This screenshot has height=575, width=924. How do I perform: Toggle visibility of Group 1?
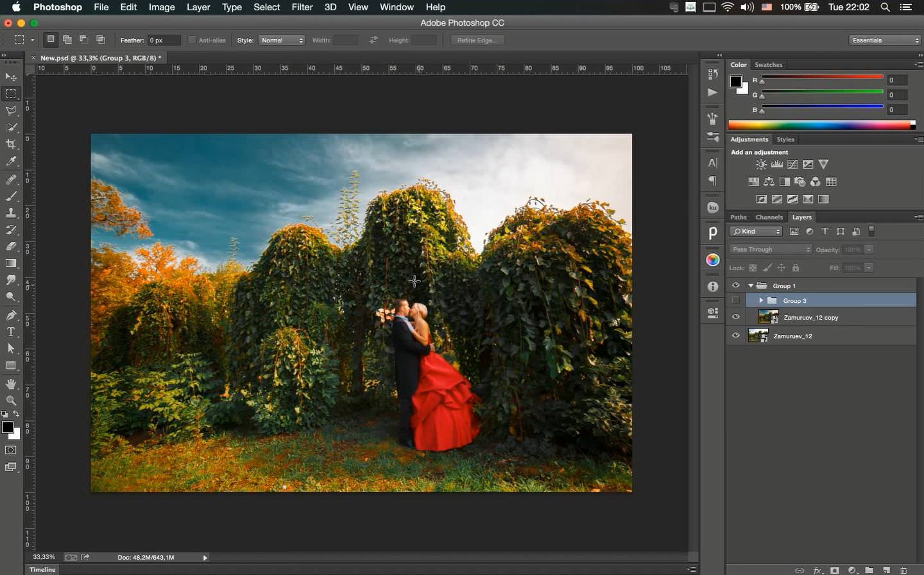[735, 286]
